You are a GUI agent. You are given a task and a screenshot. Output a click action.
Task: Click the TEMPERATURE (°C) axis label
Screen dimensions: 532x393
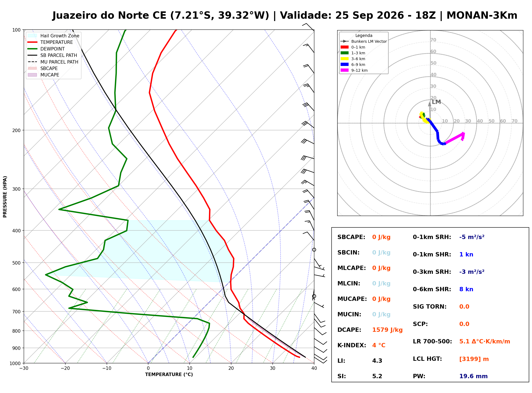click(x=169, y=375)
